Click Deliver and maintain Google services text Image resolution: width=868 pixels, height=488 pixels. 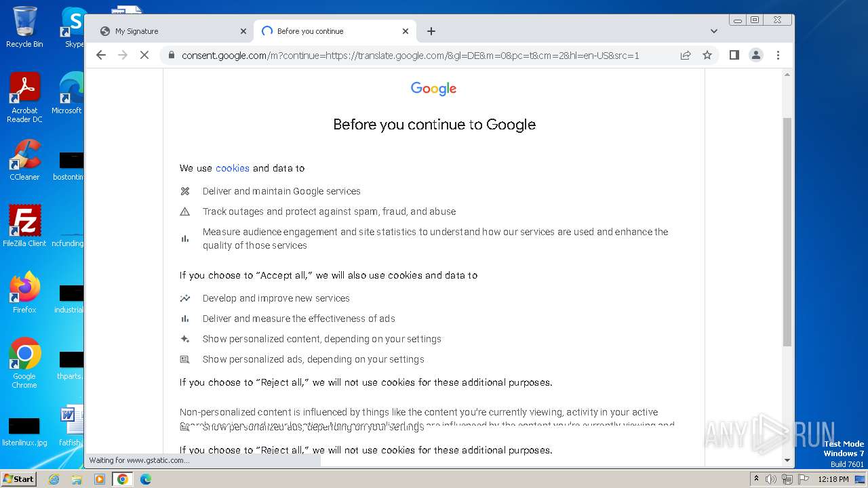click(281, 191)
